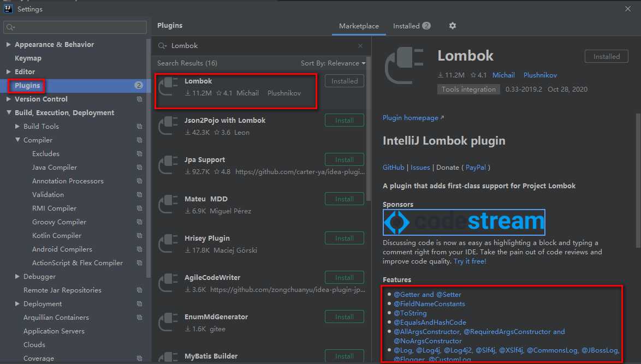Image resolution: width=641 pixels, height=364 pixels.
Task: Click the large Lombok logo in details pane
Action: coord(404,66)
